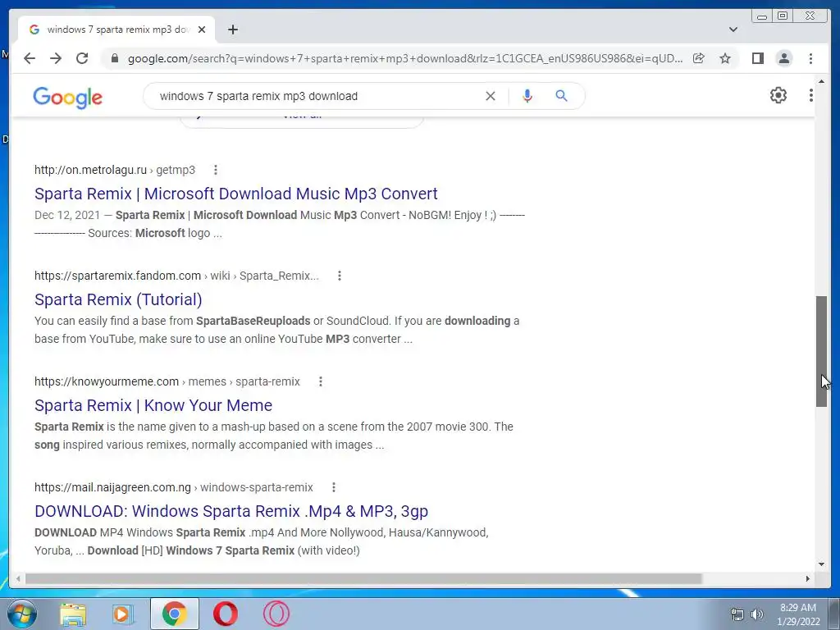The image size is (840, 630).
Task: Click horizontal scroll left arrow
Action: tap(18, 578)
